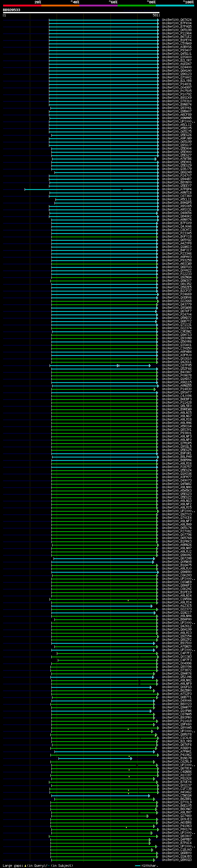Open hit UniRef100_A9NQ55

(x=176, y=386)
